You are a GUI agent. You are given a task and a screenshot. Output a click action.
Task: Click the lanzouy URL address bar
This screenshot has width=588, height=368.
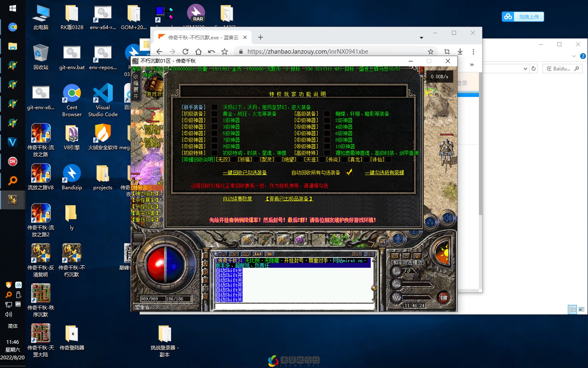335,51
